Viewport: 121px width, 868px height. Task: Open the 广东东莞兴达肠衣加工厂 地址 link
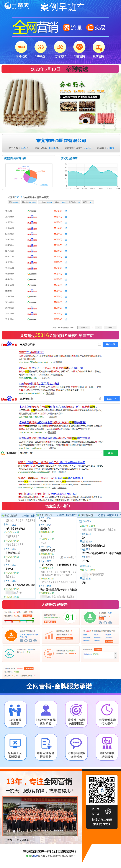(x=39, y=383)
